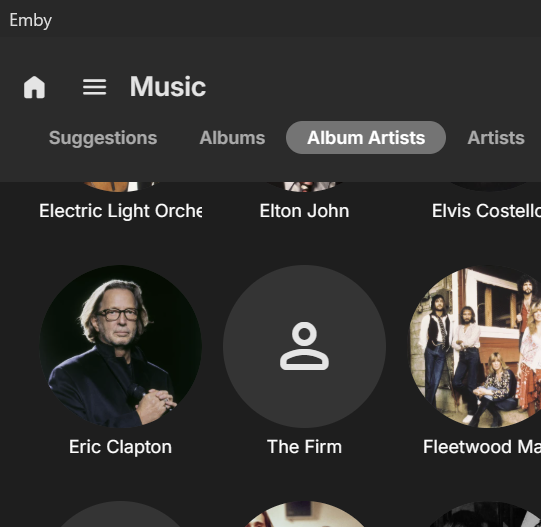Switch to the Artists tab
The width and height of the screenshot is (541, 527).
tap(496, 138)
